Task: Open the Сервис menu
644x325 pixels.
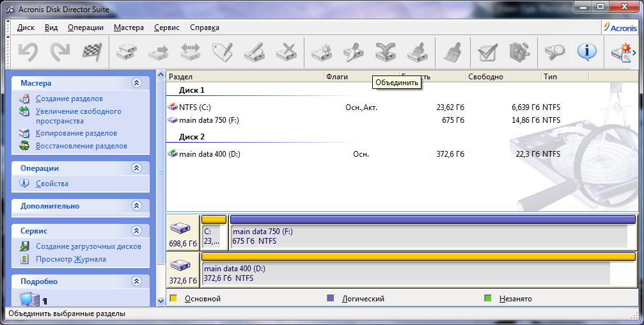Action: (x=167, y=28)
